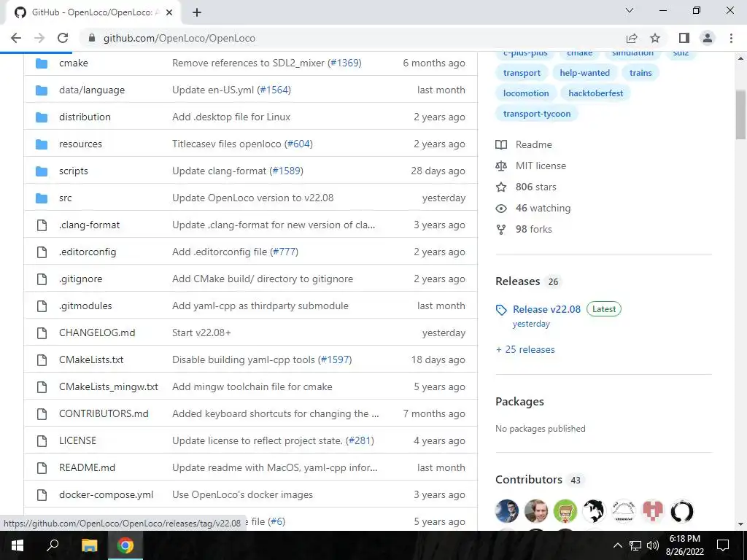Open the #1597 commit reference
Viewport: 747px width, 560px height.
pyautogui.click(x=336, y=360)
